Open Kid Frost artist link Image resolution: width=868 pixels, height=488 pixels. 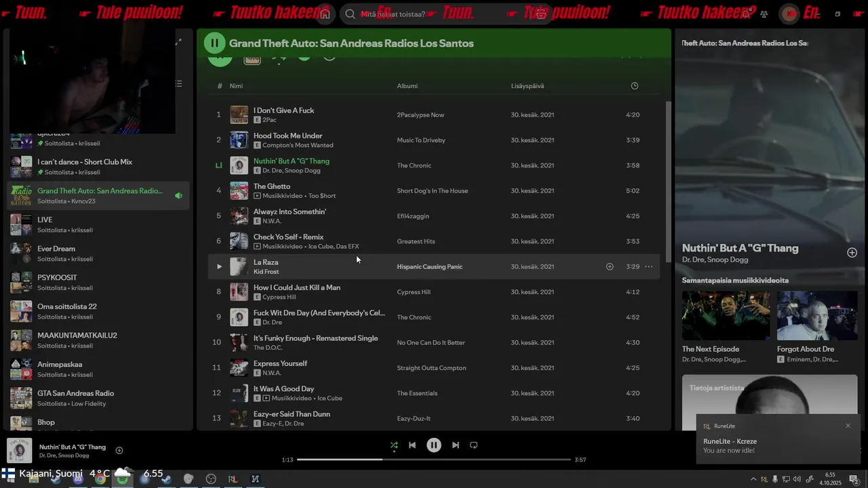(x=266, y=272)
